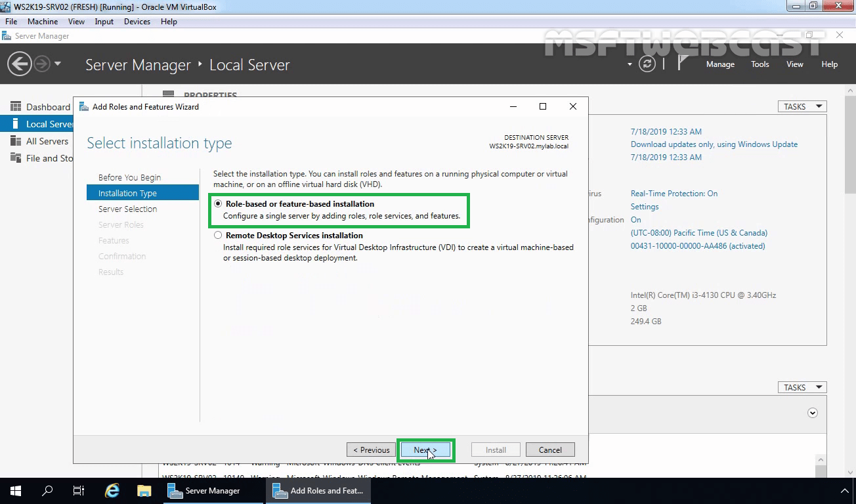The image size is (856, 504).
Task: Click the File and Storage icon
Action: (x=16, y=158)
